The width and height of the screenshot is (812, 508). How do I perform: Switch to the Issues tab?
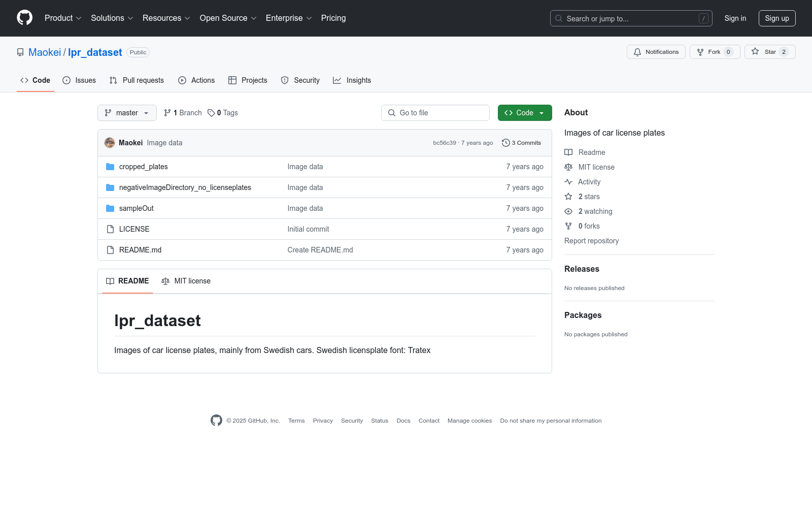[79, 80]
